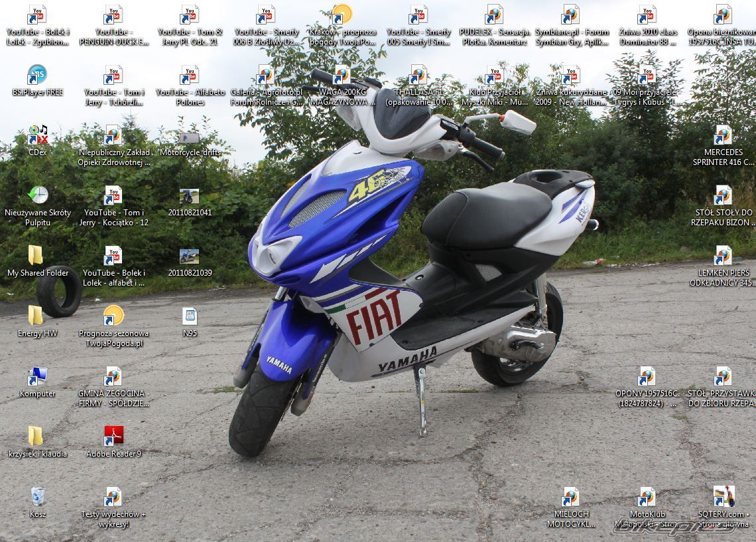Open the N95 document file
The width and height of the screenshot is (756, 542).
(x=190, y=316)
